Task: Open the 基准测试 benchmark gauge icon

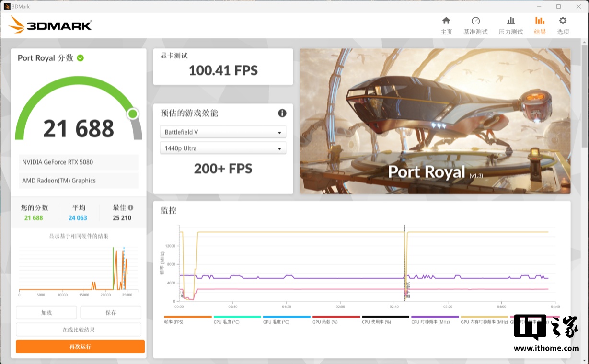Action: pos(475,21)
